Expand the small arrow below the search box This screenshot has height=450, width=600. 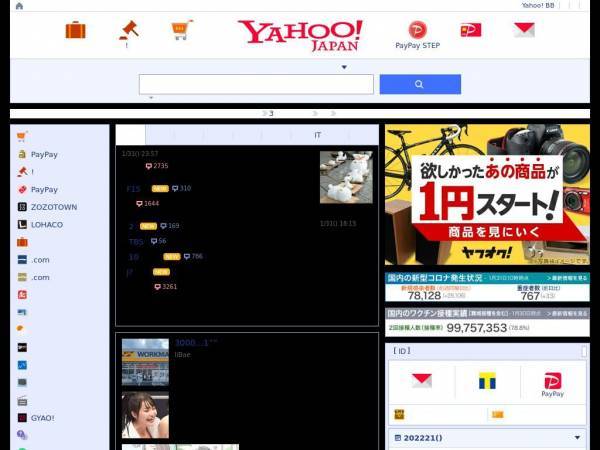tap(151, 98)
